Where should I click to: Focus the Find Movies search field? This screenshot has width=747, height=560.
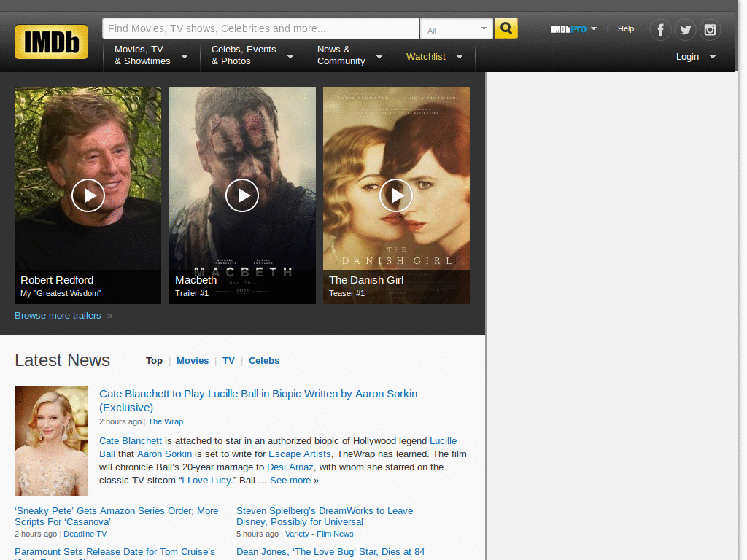tap(260, 28)
